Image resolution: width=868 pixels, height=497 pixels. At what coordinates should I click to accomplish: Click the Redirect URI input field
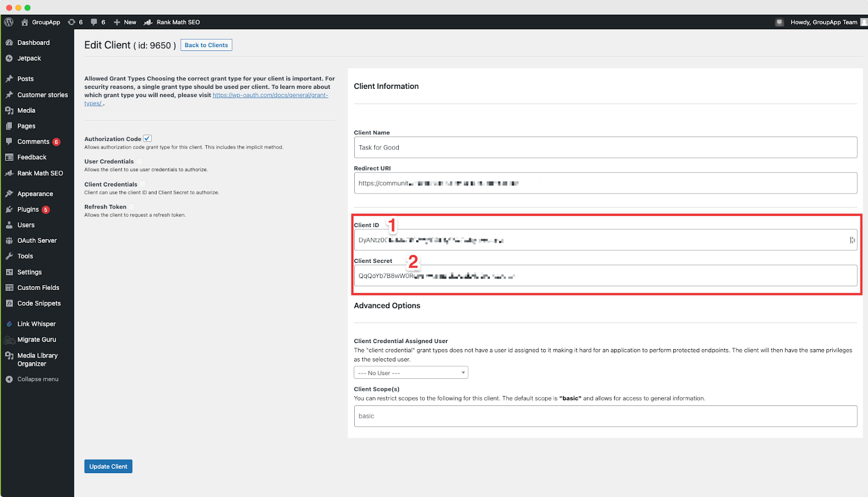605,183
